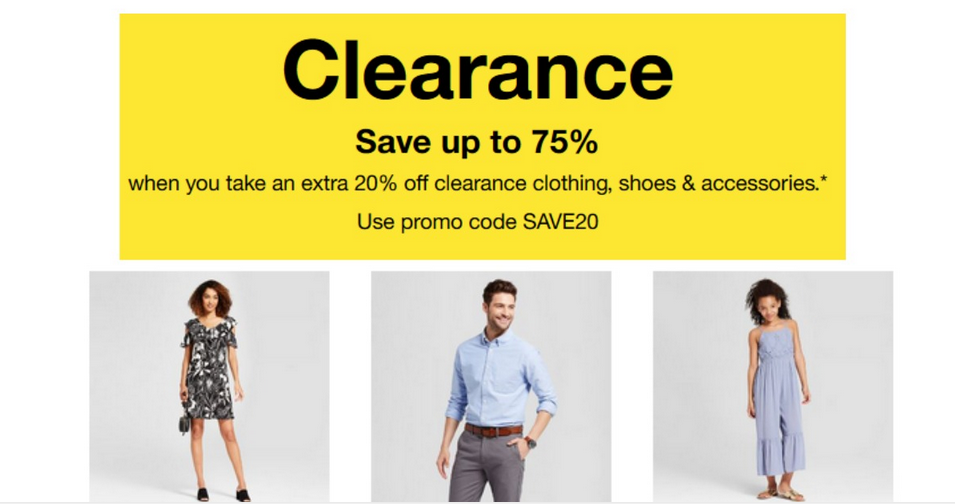Viewport: 955px width, 504px height.
Task: Click the extra 20% off clearance clothing line
Action: click(478, 183)
